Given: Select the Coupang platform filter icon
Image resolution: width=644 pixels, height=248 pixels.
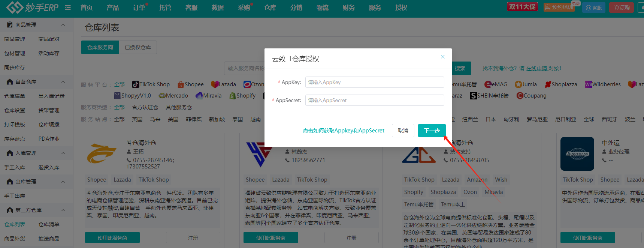Looking at the screenshot, I should [520, 96].
